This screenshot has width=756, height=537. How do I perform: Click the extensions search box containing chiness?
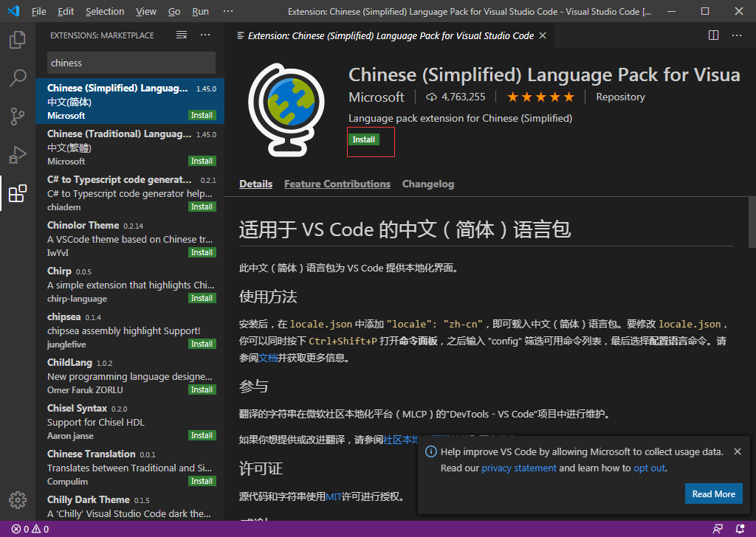pos(131,63)
